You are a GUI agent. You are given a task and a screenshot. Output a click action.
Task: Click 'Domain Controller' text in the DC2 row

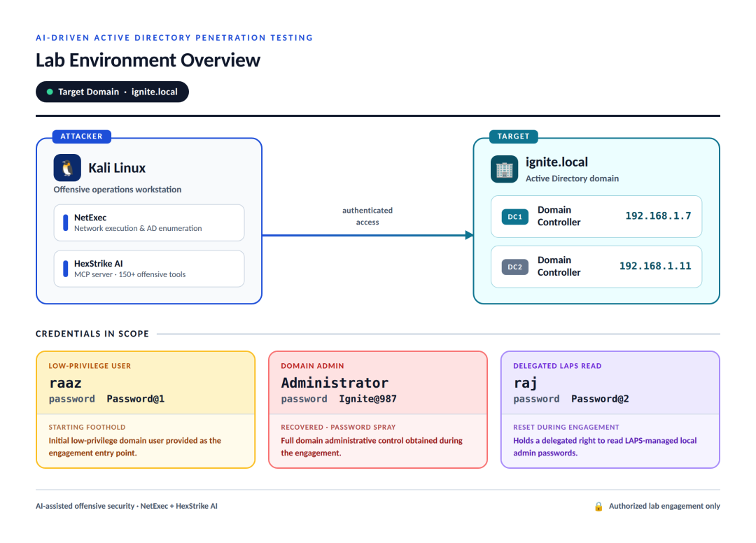point(559,266)
